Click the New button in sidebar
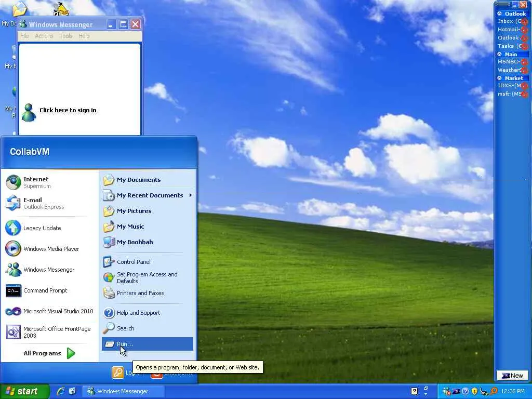Image resolution: width=532 pixels, height=399 pixels. click(x=512, y=376)
